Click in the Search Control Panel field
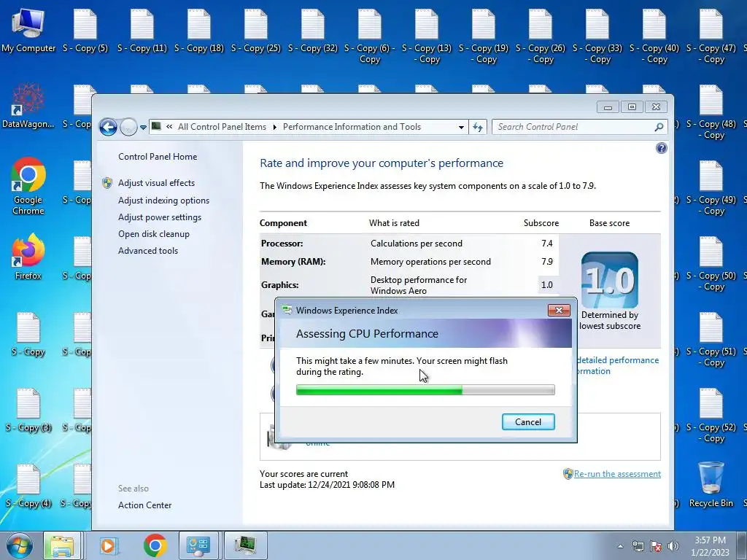Image resolution: width=747 pixels, height=560 pixels. 572,127
